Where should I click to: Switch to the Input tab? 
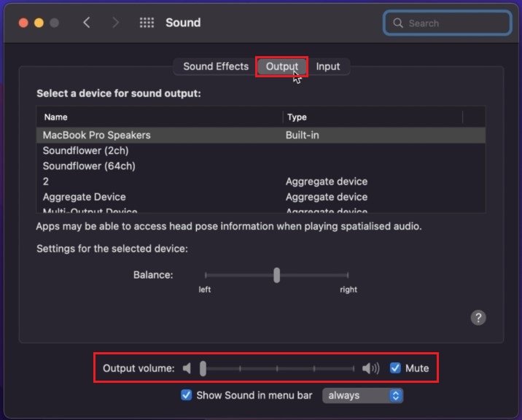pos(328,66)
